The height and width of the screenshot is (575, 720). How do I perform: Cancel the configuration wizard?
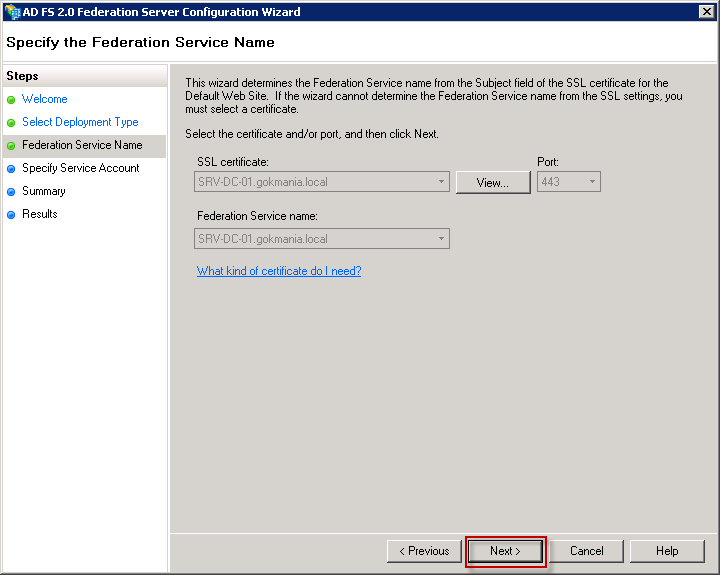(586, 551)
